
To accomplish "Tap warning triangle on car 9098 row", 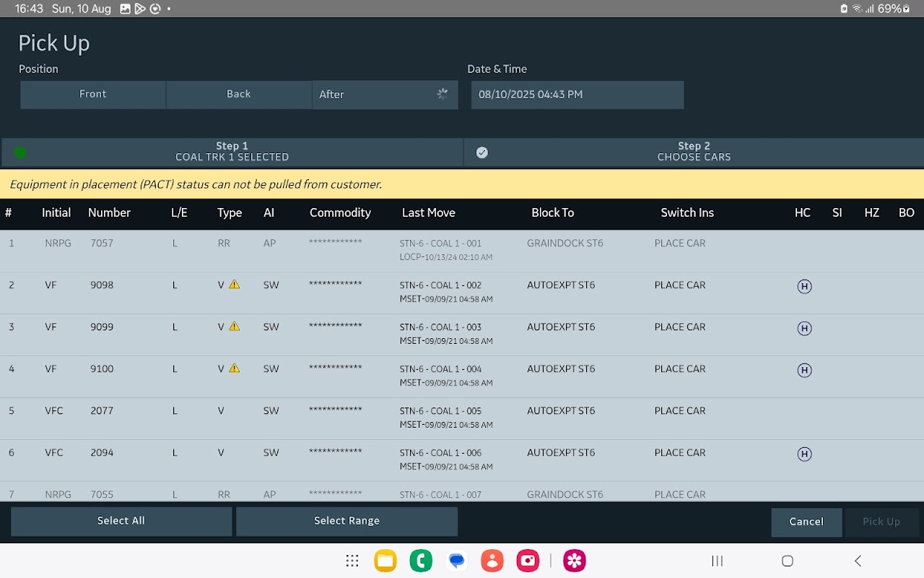I will 234,285.
